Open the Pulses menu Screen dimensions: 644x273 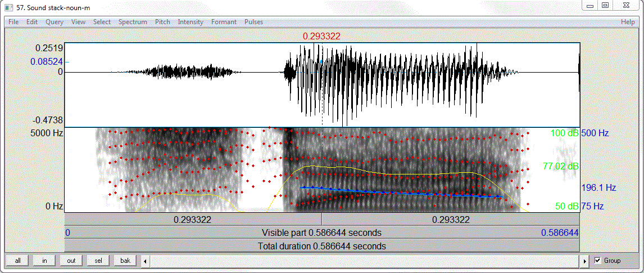pos(253,22)
